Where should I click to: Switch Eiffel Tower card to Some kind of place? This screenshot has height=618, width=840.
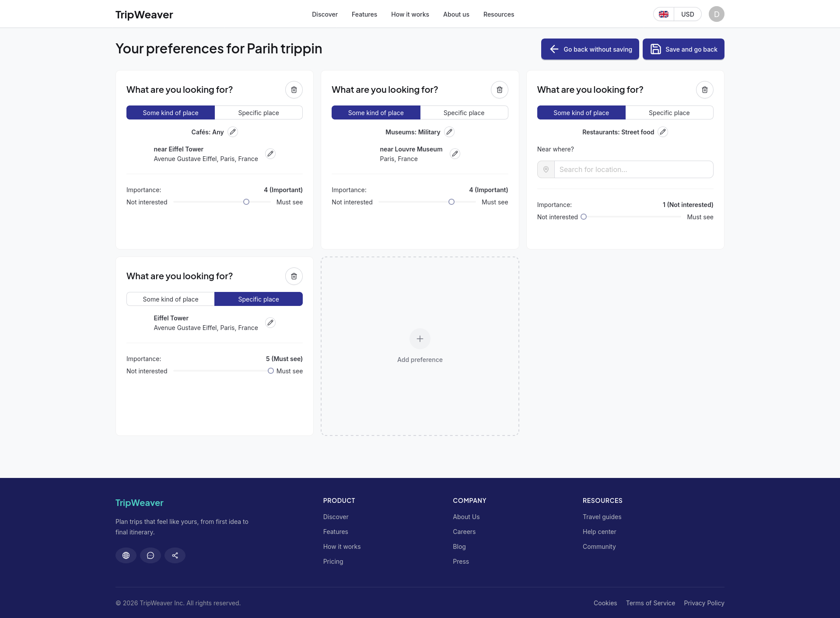click(171, 299)
